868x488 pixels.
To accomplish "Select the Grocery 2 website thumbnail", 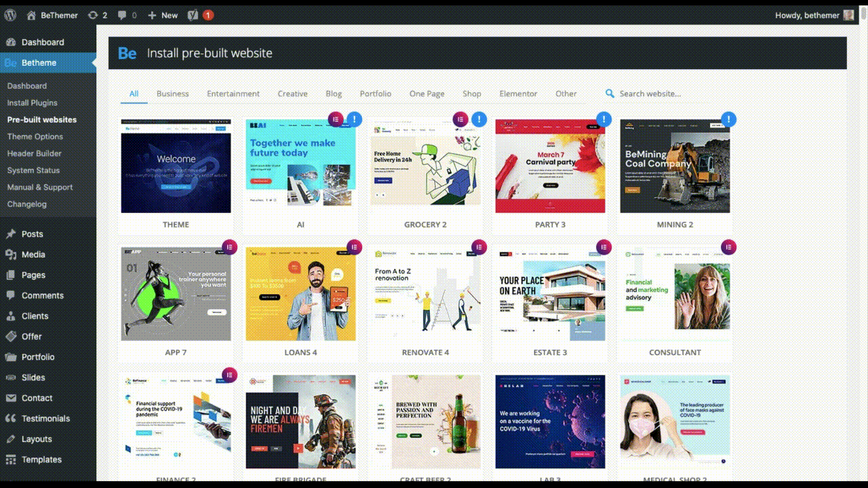I will 425,166.
